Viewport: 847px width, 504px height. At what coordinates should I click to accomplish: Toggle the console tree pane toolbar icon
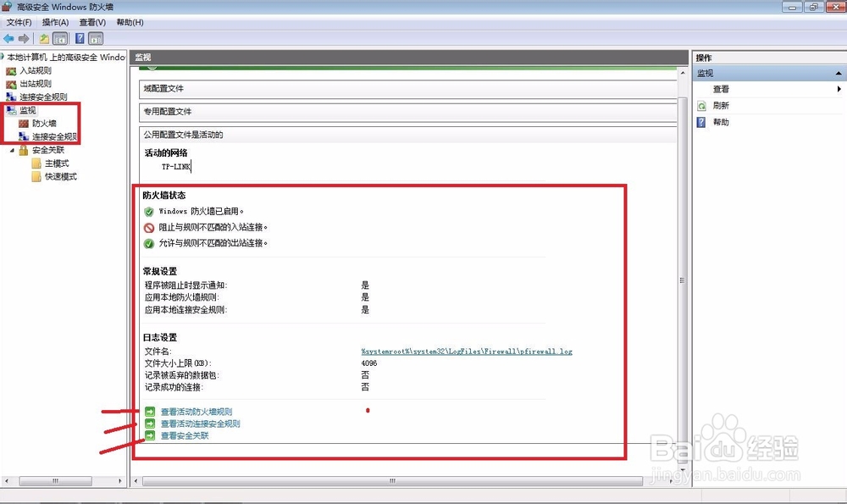click(x=60, y=38)
